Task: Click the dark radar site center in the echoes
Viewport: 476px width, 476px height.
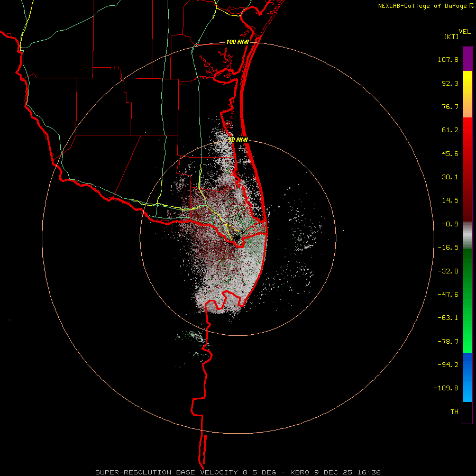Action: point(236,237)
